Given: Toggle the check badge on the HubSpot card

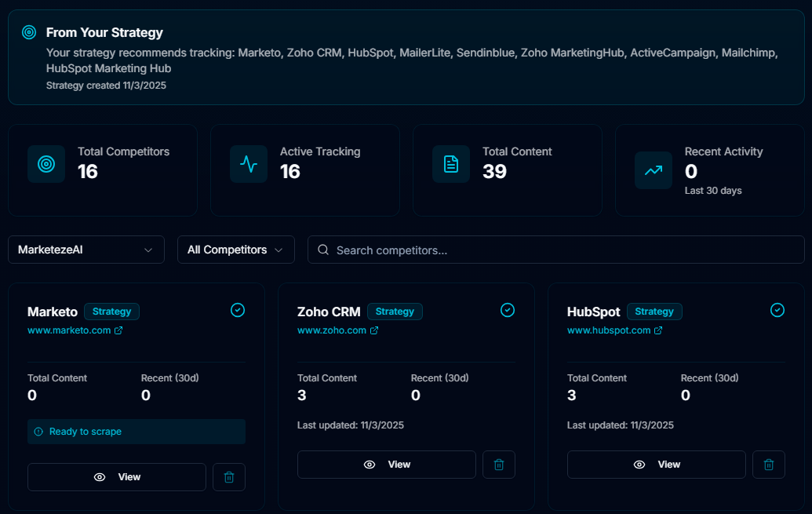Looking at the screenshot, I should coord(777,310).
